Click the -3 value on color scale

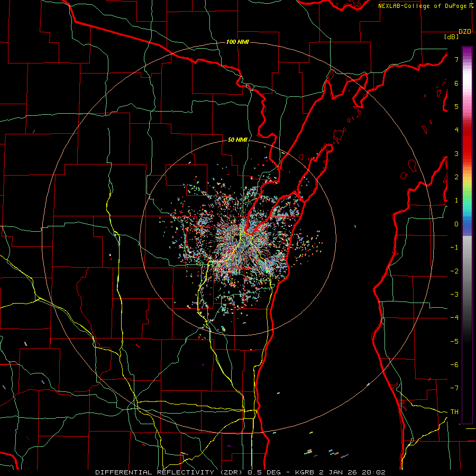tap(454, 295)
